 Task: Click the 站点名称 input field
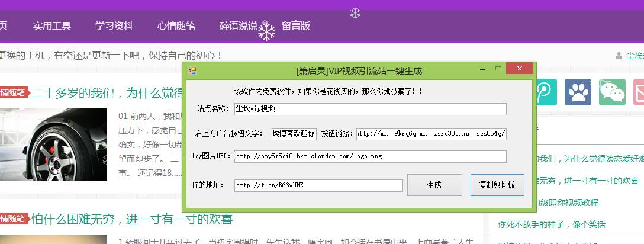coord(370,109)
